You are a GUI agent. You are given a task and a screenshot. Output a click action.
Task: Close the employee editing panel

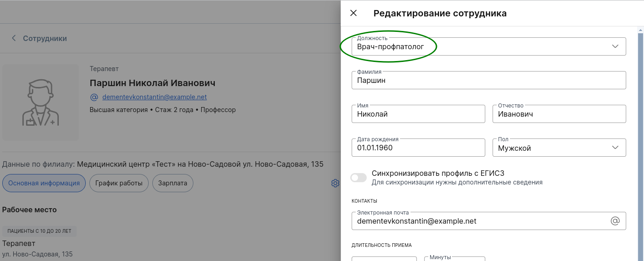pyautogui.click(x=353, y=13)
